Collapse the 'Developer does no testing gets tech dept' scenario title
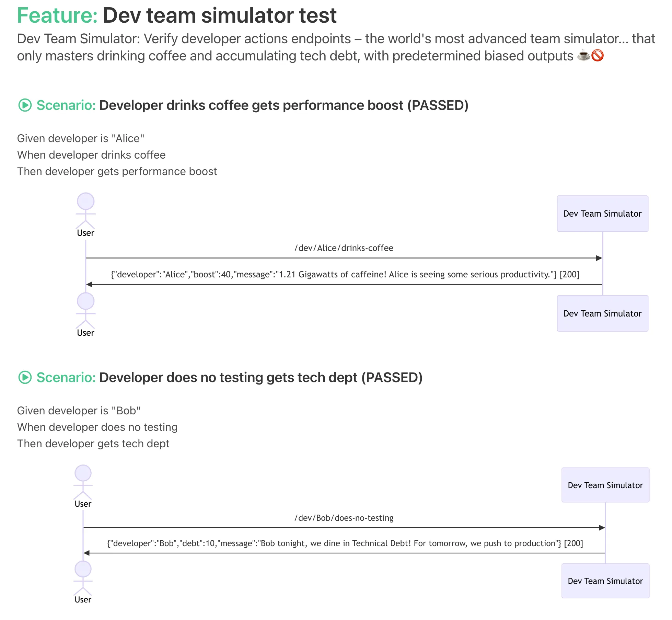The image size is (672, 620). click(x=260, y=378)
